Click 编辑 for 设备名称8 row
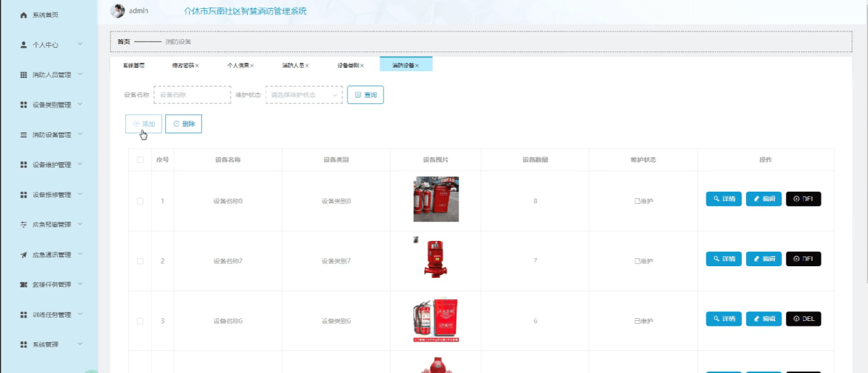The width and height of the screenshot is (868, 373). point(763,199)
